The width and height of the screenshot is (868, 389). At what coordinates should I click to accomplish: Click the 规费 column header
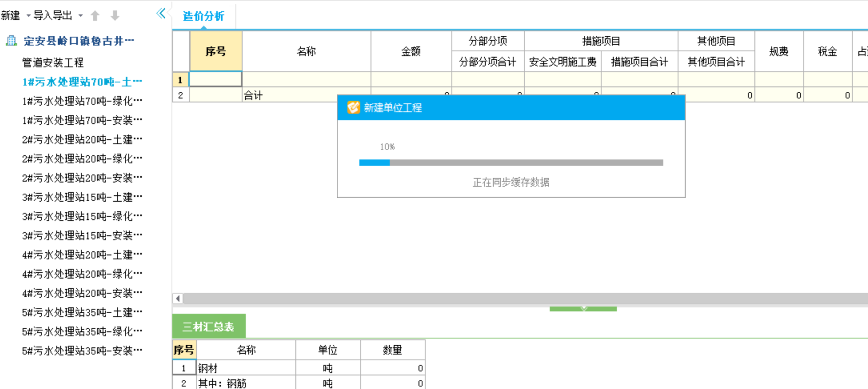tap(779, 51)
